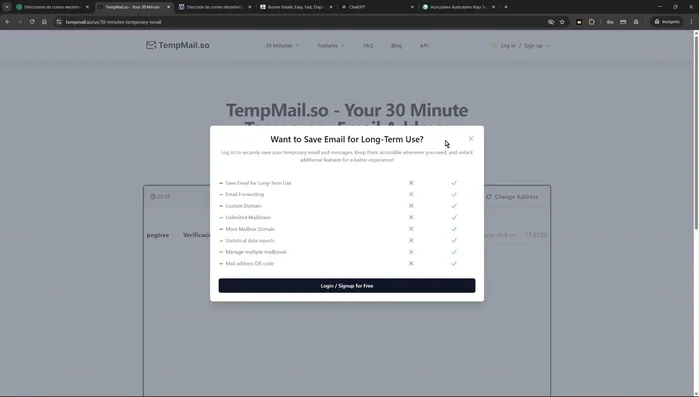The image size is (699, 397).
Task: Click the X mark in Custom Domain row
Action: (411, 206)
